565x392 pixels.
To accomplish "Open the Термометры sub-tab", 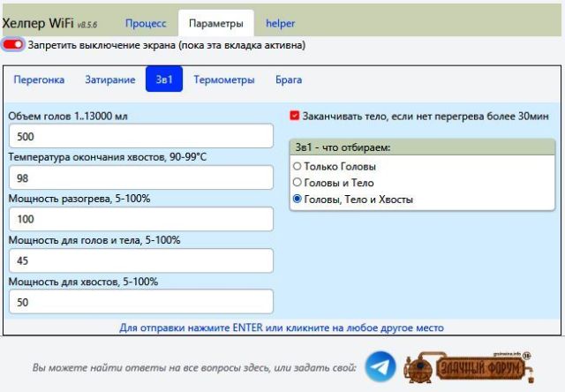I will [x=224, y=79].
